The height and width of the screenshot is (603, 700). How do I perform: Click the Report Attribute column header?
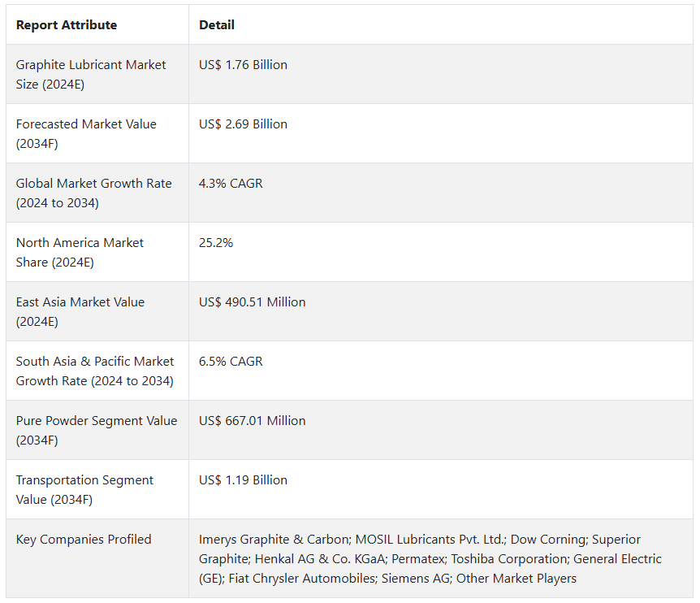point(67,25)
